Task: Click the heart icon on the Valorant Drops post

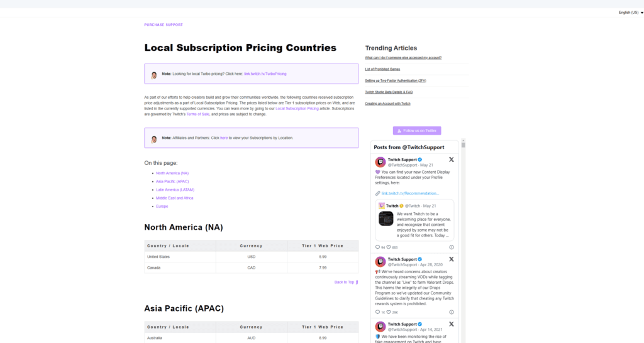Action: 389,312
